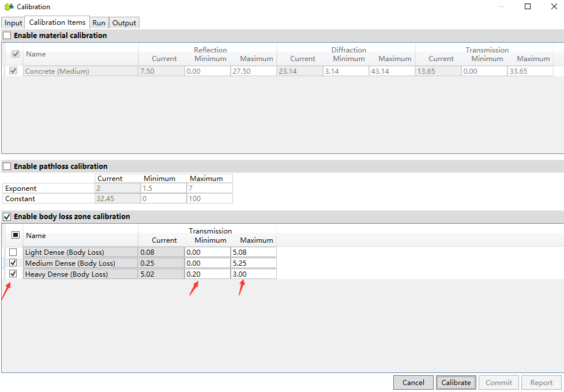This screenshot has width=564, height=392.
Task: Minimize the Calibration window
Action: [501, 7]
